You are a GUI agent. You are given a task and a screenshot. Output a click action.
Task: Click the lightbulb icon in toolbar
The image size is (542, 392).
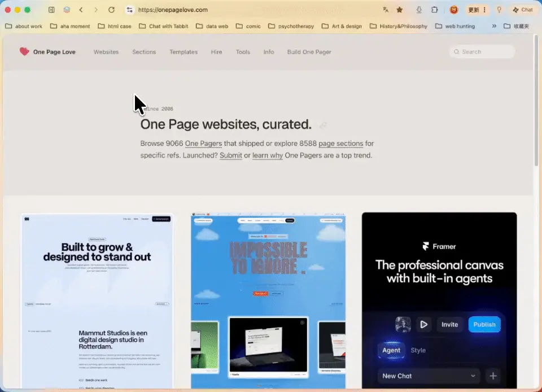499,10
